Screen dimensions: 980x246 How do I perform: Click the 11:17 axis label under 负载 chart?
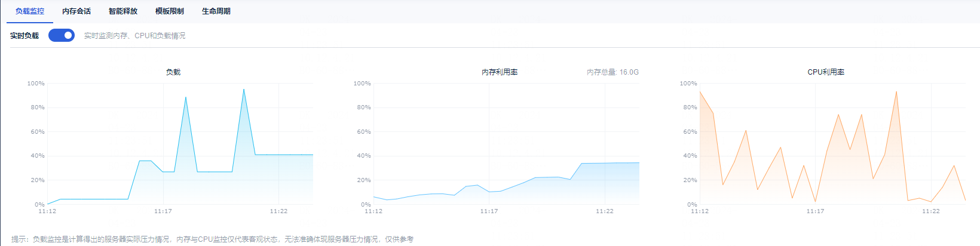click(163, 211)
